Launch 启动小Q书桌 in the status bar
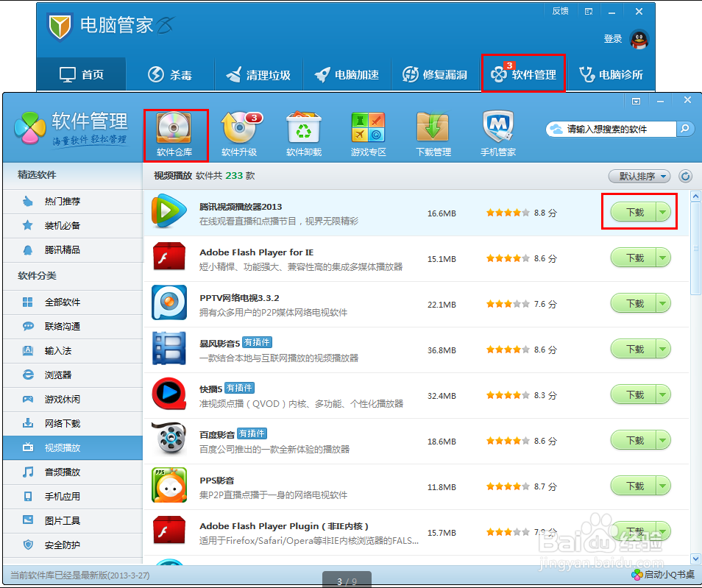This screenshot has height=588, width=702. coord(663,575)
